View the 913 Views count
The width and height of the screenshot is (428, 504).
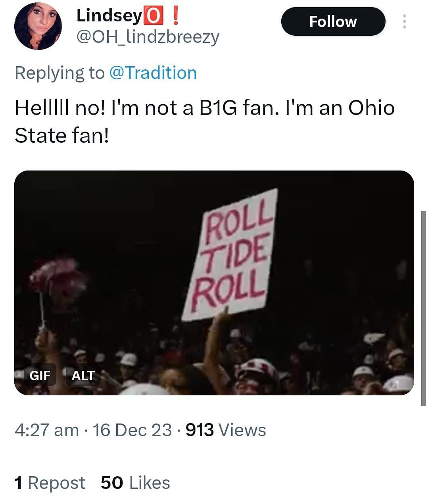[x=226, y=430]
